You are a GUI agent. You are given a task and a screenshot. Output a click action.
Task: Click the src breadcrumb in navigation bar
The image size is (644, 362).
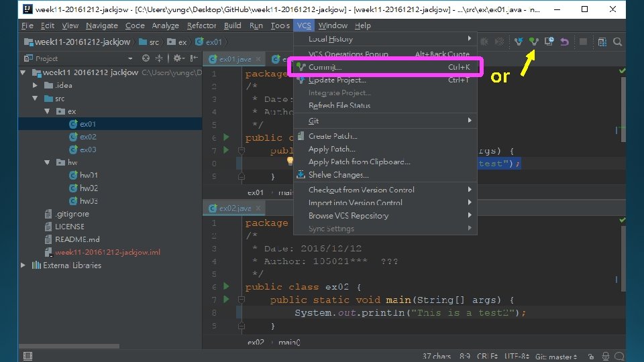coord(149,42)
